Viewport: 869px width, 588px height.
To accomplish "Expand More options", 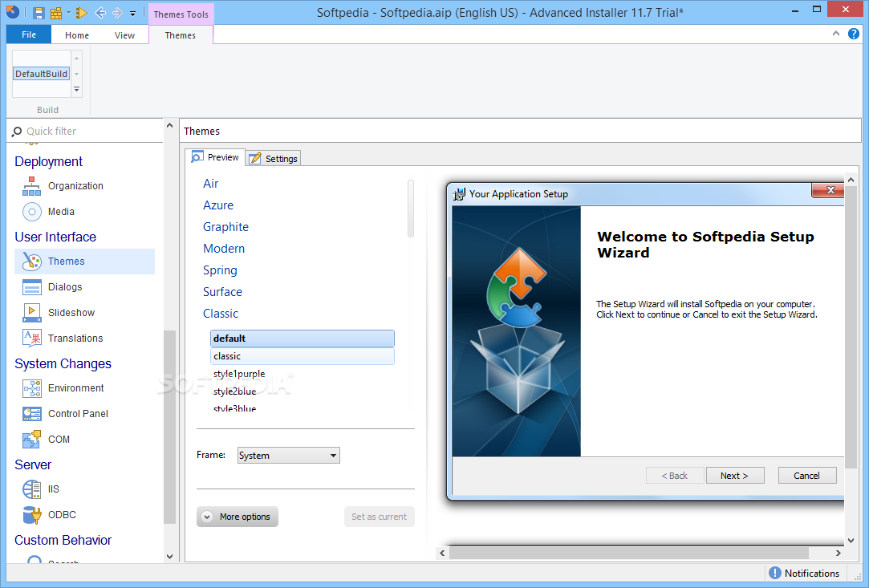I will pyautogui.click(x=238, y=517).
